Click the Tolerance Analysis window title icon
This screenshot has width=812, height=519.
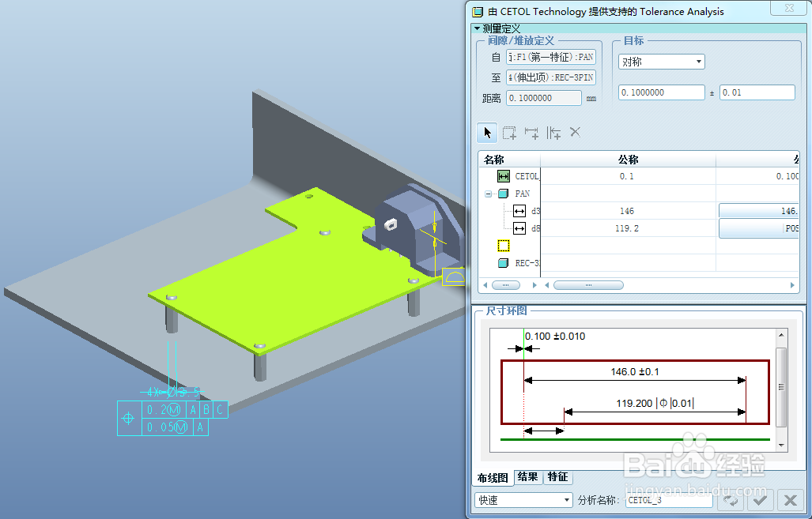click(x=478, y=11)
